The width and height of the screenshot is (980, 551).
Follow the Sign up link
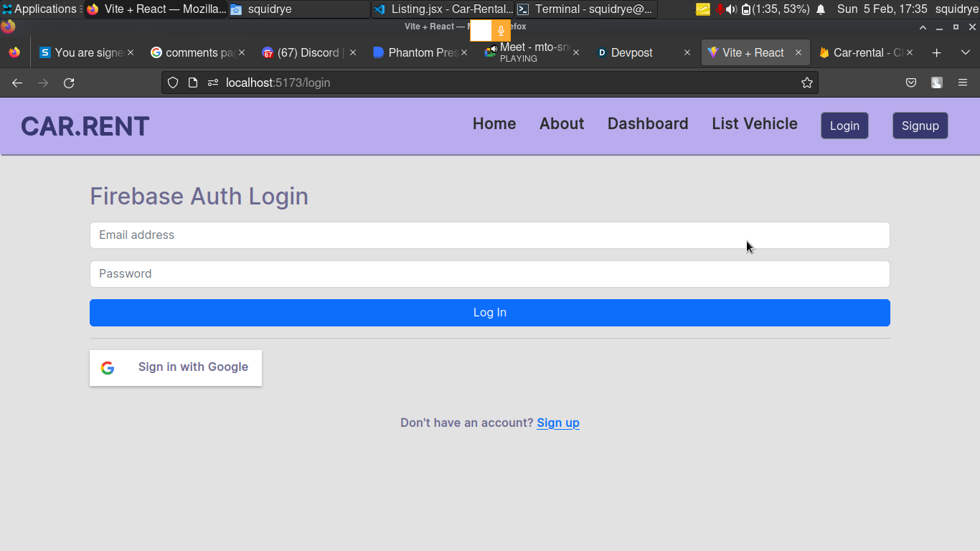click(x=558, y=423)
